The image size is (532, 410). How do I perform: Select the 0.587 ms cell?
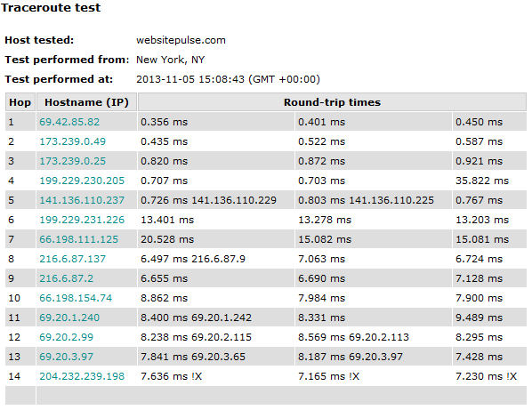pyautogui.click(x=489, y=141)
